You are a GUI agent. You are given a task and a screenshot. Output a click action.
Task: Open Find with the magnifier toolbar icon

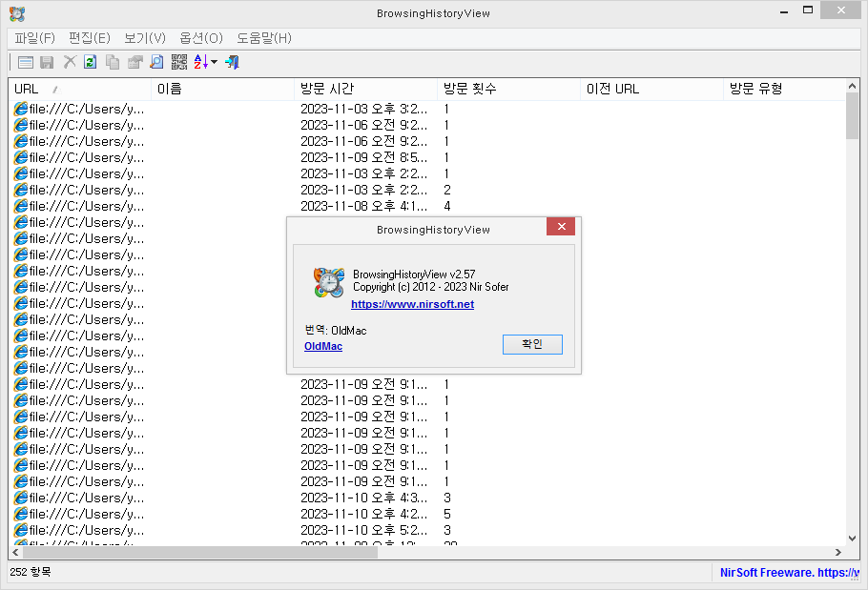[156, 62]
